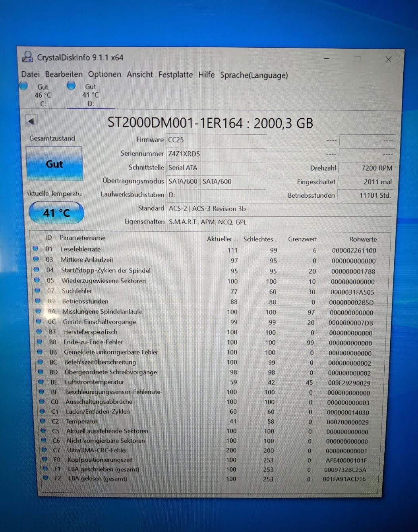Open the Optionen menu

pos(104,74)
